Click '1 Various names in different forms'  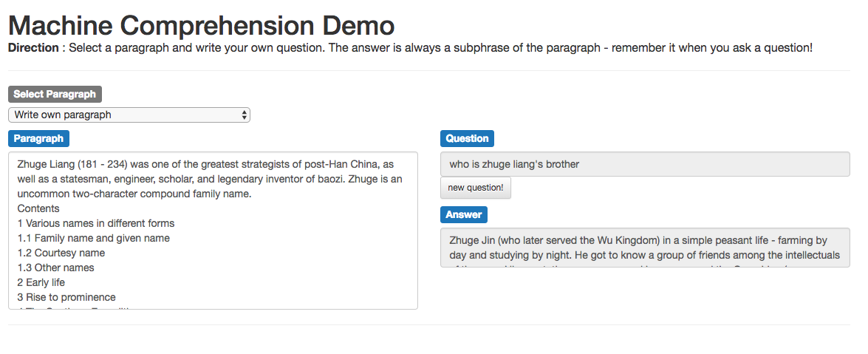tap(96, 223)
